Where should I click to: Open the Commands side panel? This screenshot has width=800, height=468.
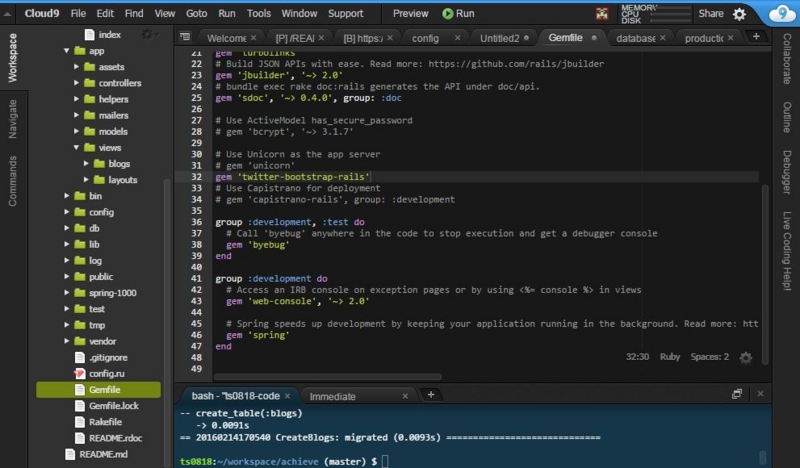(x=13, y=181)
